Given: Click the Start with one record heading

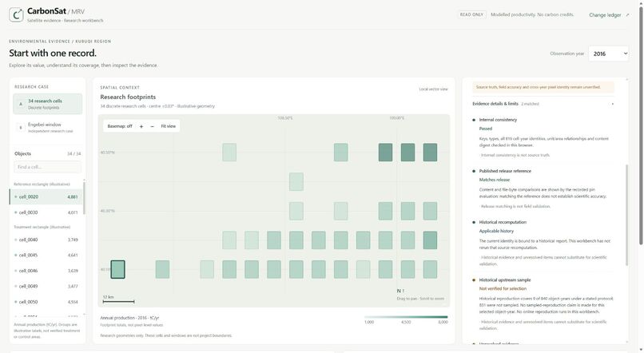Looking at the screenshot, I should tap(53, 54).
